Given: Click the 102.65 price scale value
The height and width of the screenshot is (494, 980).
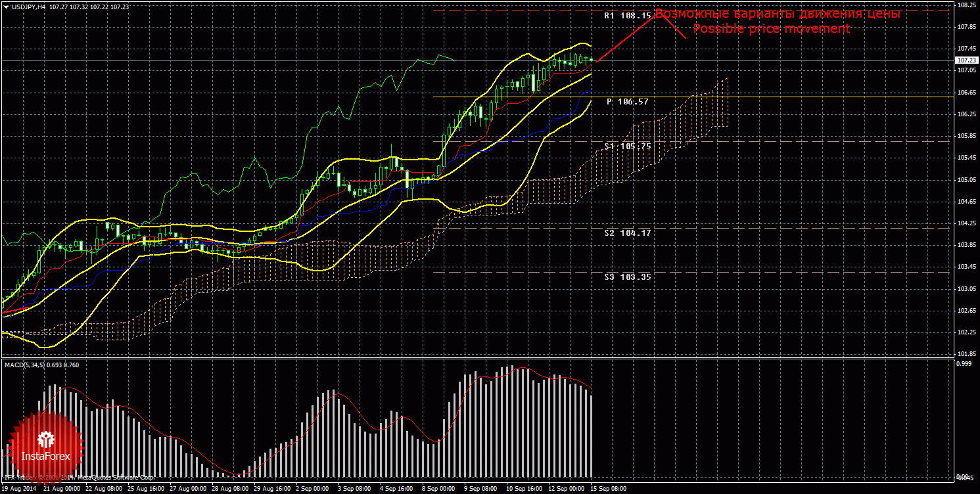Looking at the screenshot, I should 966,310.
